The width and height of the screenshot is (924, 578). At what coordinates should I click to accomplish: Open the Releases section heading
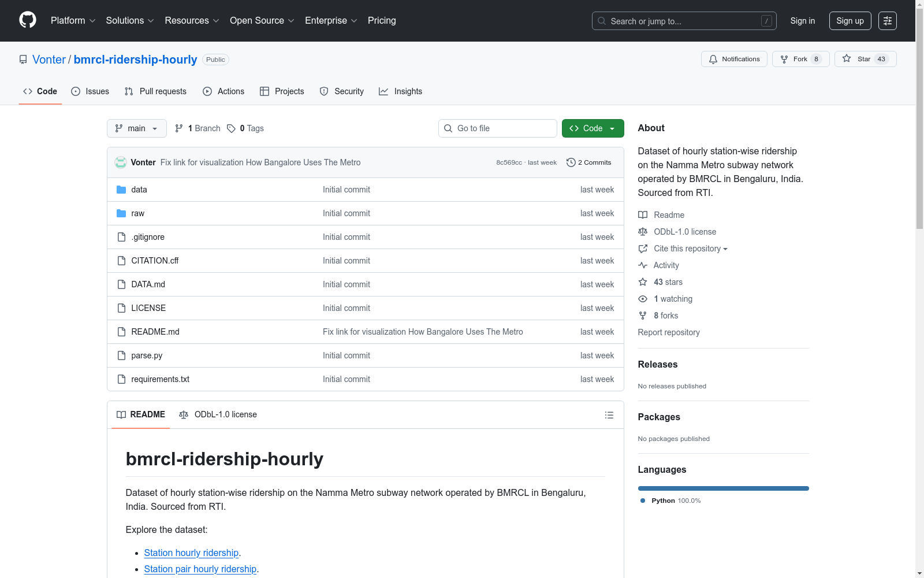tap(658, 365)
